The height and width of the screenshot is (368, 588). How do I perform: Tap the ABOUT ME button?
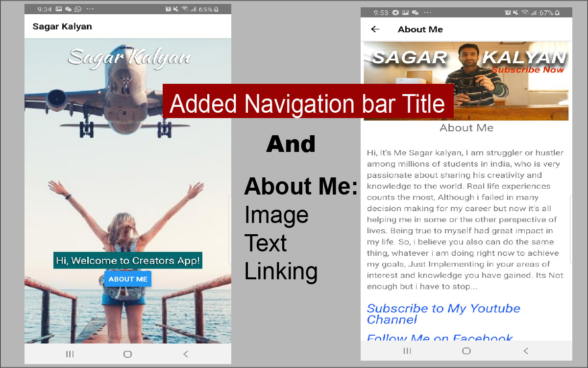[x=128, y=279]
